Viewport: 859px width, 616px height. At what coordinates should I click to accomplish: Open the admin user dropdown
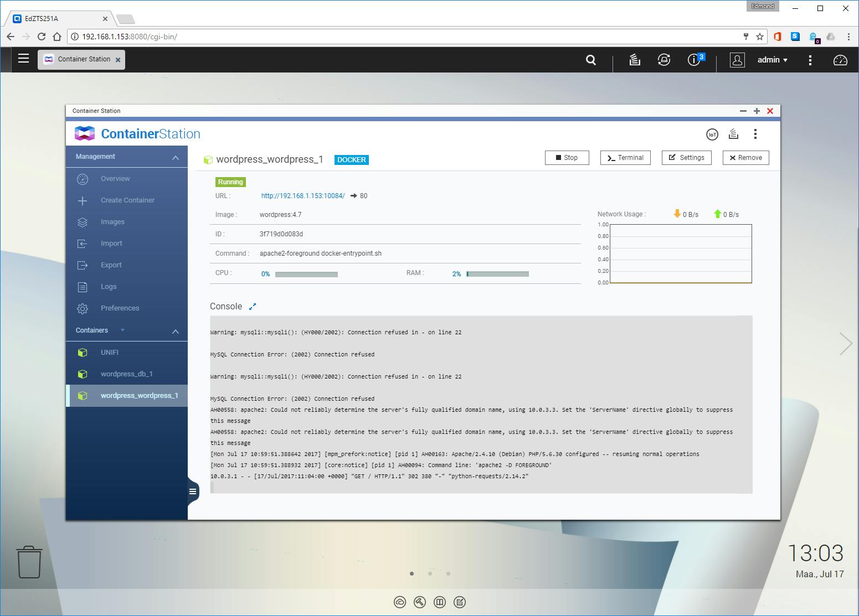773,60
